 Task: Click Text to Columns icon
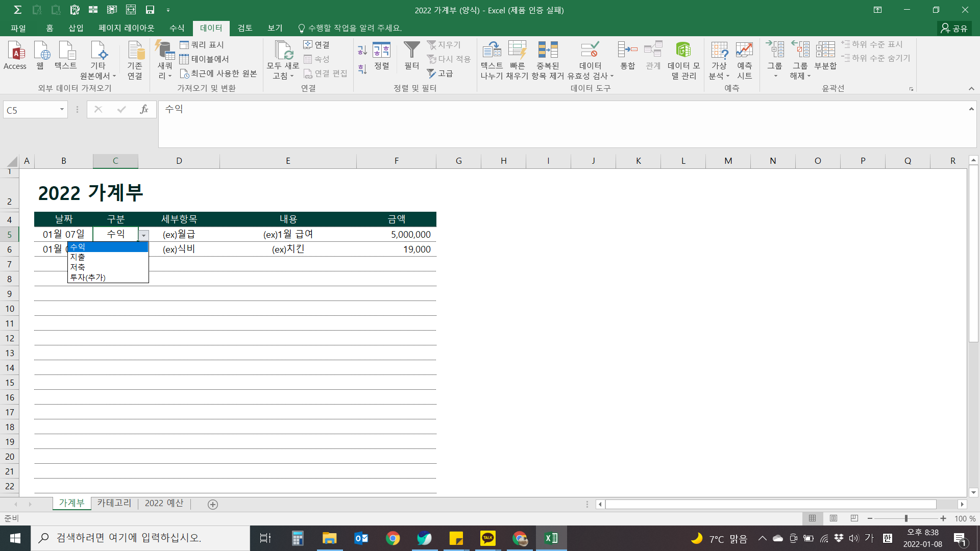pos(492,51)
